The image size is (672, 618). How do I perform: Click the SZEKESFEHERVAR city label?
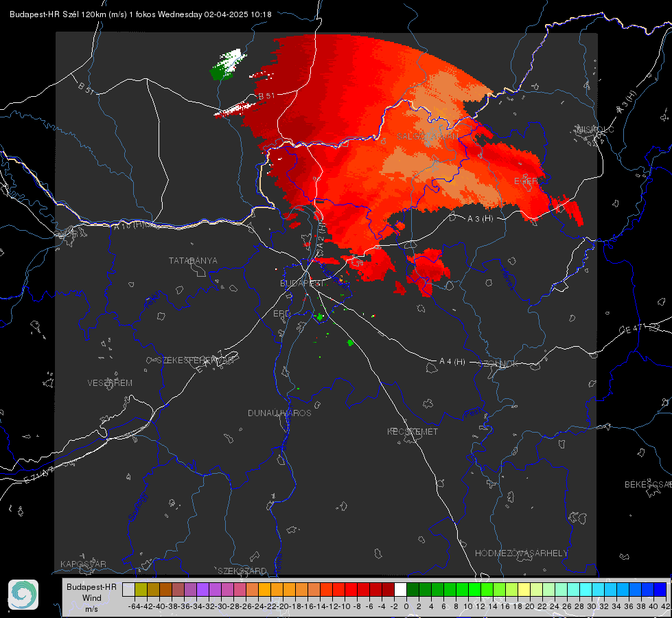point(195,360)
